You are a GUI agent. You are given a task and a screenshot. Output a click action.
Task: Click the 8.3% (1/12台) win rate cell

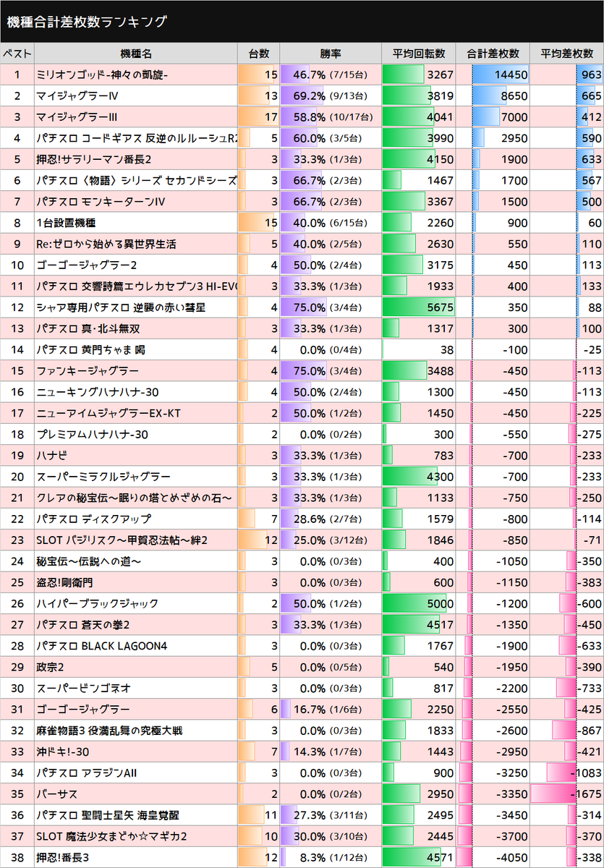331,858
